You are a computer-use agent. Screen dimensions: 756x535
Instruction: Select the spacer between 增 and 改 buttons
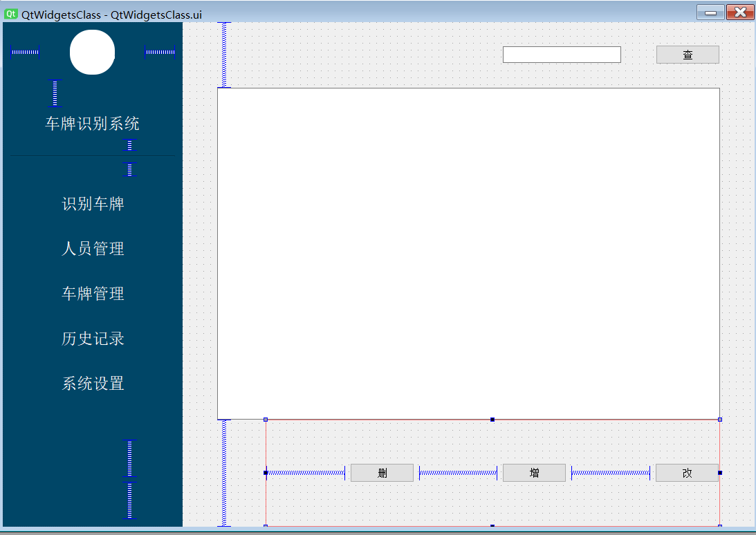tap(610, 473)
